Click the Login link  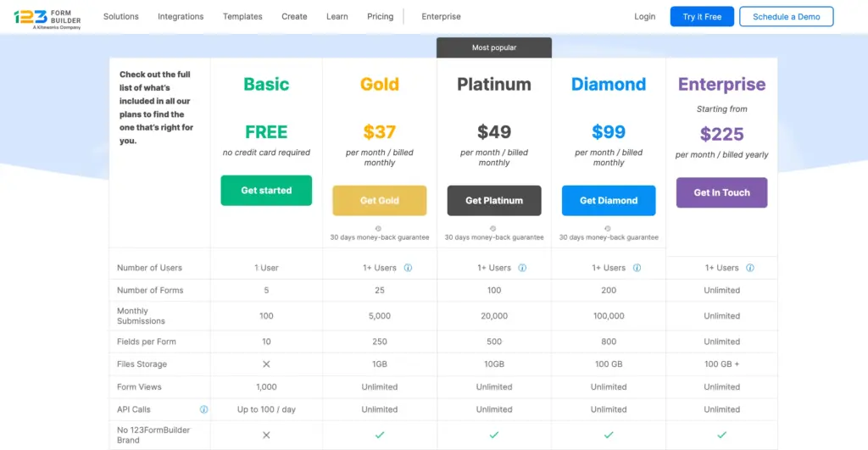pyautogui.click(x=644, y=17)
